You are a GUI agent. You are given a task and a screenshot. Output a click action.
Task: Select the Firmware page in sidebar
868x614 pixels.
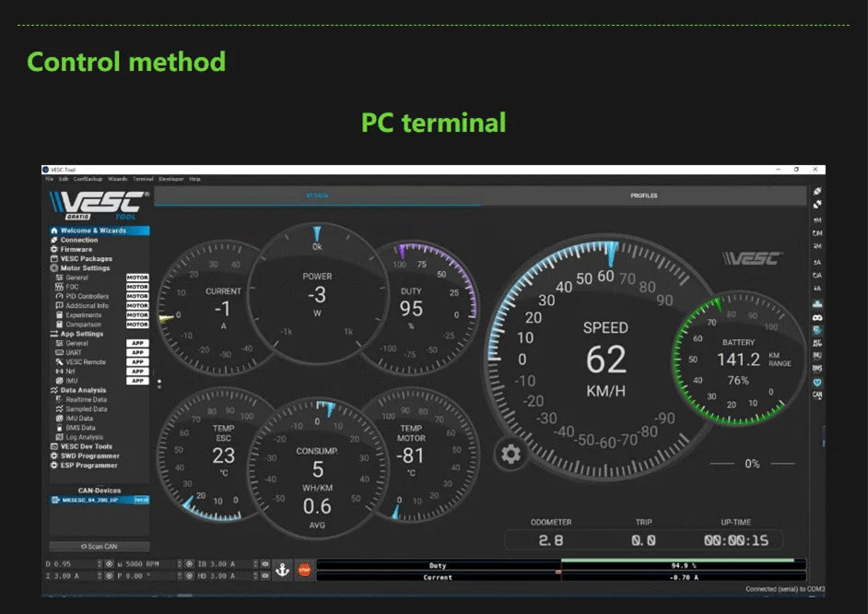point(76,249)
